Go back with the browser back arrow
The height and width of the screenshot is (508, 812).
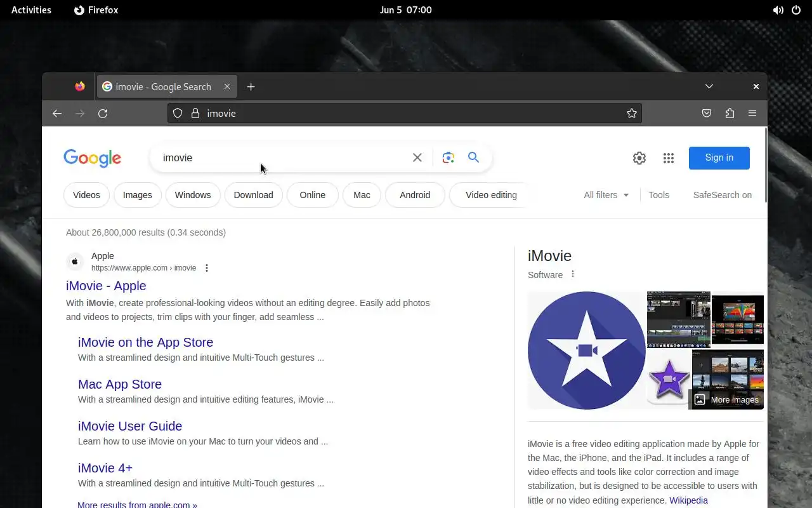(57, 113)
